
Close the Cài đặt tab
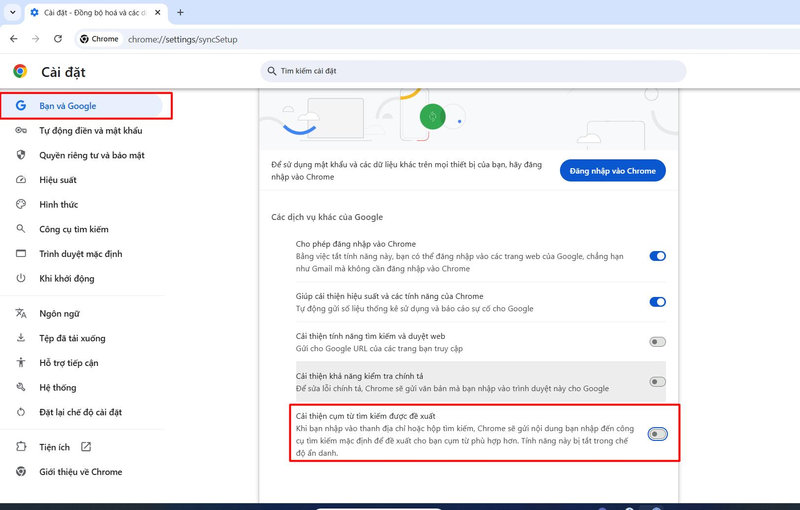pyautogui.click(x=158, y=12)
